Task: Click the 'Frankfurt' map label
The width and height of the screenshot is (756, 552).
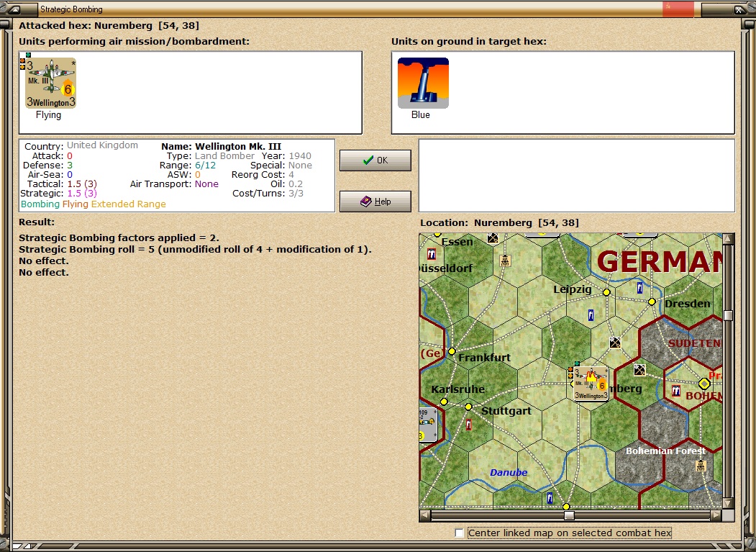Action: click(484, 358)
